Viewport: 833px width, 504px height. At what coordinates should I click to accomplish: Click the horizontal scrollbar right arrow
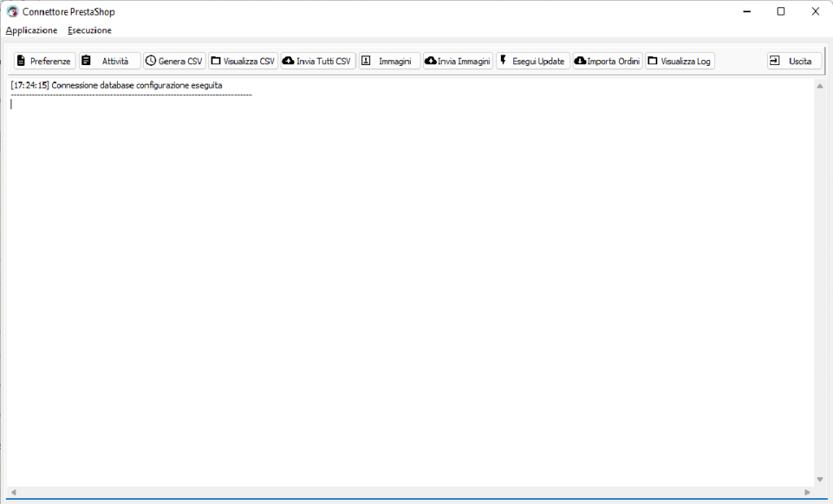tap(808, 493)
